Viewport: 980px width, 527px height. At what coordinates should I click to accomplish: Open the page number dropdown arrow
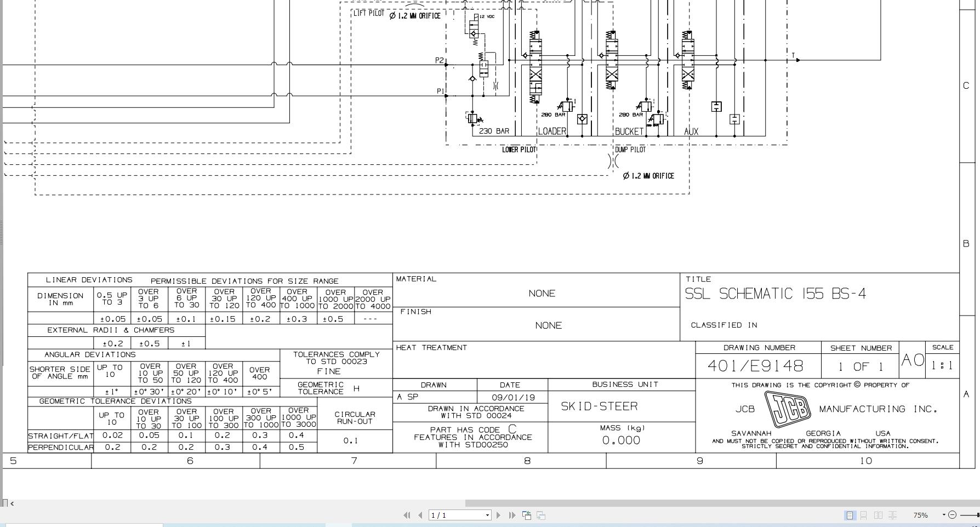[x=486, y=515]
